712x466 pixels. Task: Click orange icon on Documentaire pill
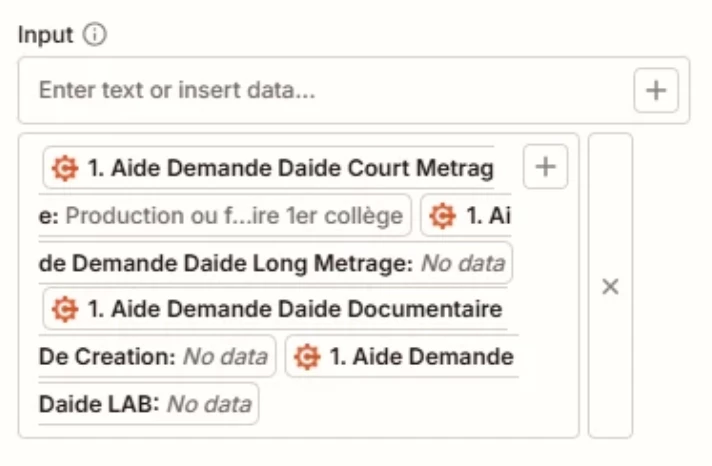pyautogui.click(x=66, y=309)
